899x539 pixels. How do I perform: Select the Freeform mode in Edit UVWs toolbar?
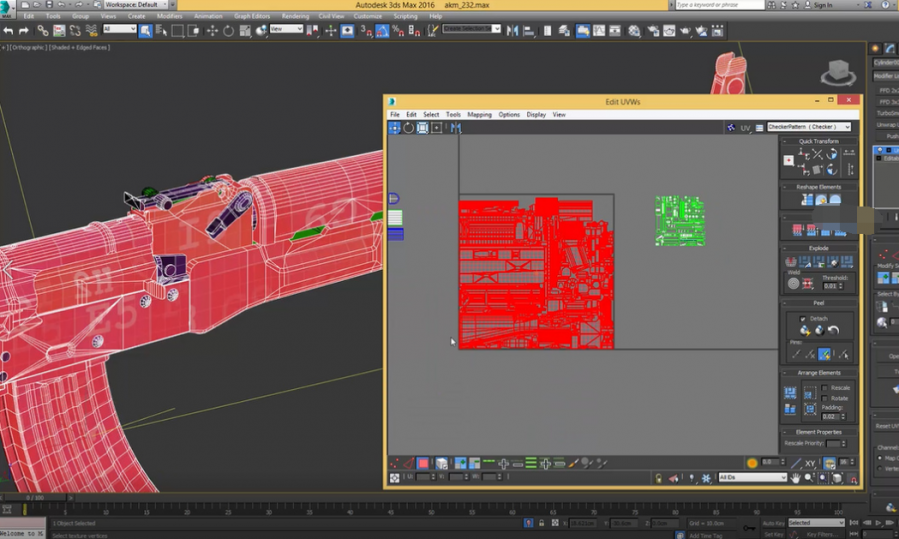pos(436,128)
